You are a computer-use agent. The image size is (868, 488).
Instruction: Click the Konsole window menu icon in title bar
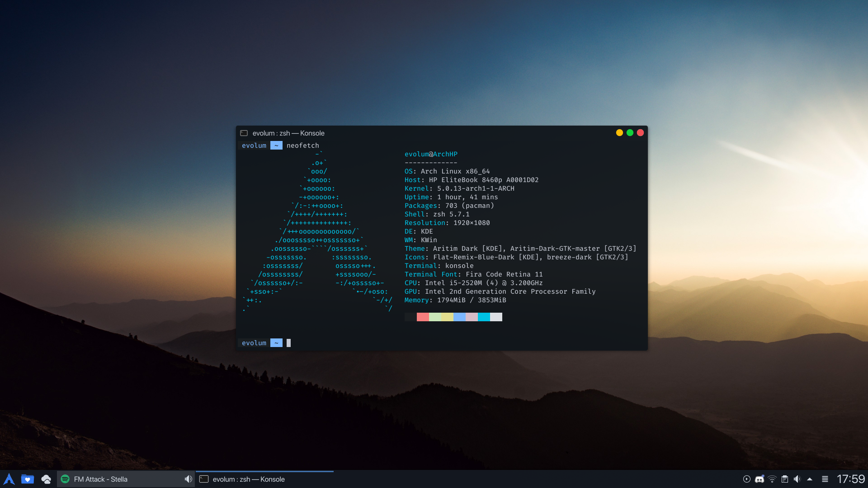pyautogui.click(x=244, y=133)
